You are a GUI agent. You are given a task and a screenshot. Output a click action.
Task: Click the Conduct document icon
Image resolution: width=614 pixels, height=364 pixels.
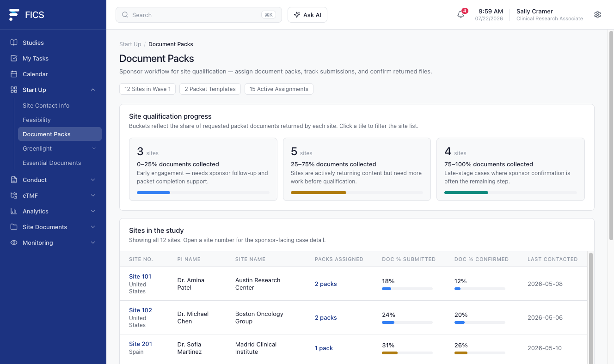14,180
